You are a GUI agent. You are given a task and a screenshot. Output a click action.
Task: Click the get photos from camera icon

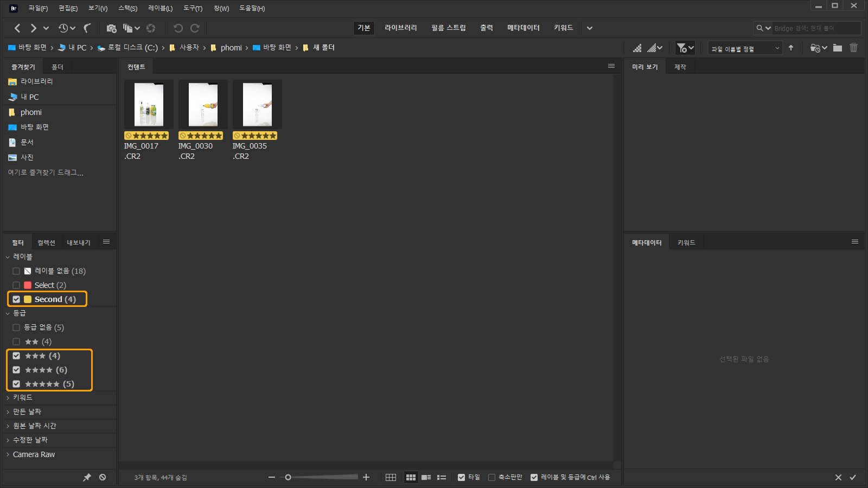111,28
